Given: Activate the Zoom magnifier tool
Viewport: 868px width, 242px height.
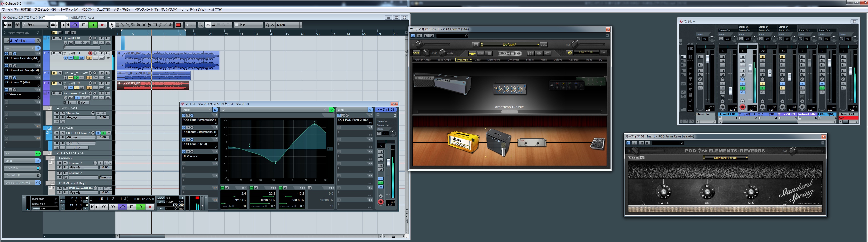Looking at the screenshot, I should [138, 25].
